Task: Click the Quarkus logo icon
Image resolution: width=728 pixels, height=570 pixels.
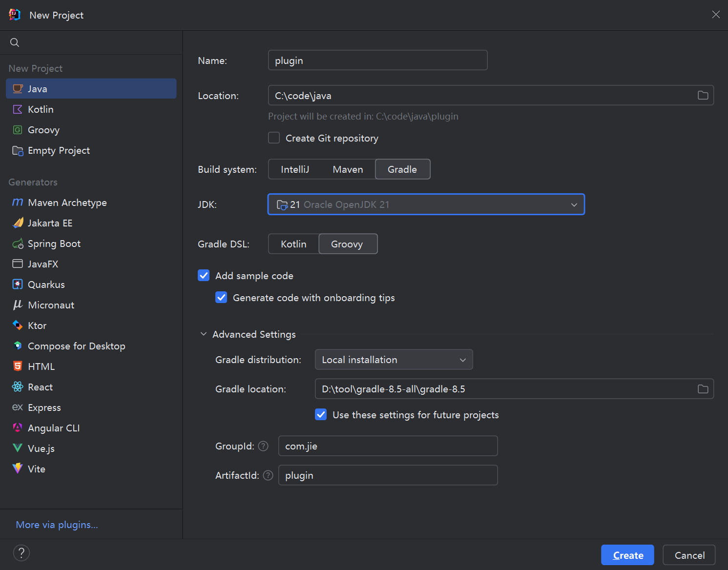Action: [18, 285]
